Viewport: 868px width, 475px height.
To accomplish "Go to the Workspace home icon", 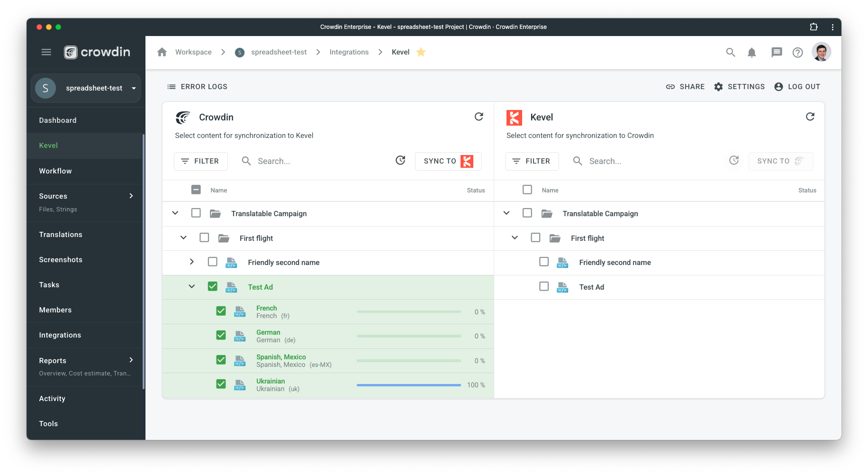I will (162, 52).
